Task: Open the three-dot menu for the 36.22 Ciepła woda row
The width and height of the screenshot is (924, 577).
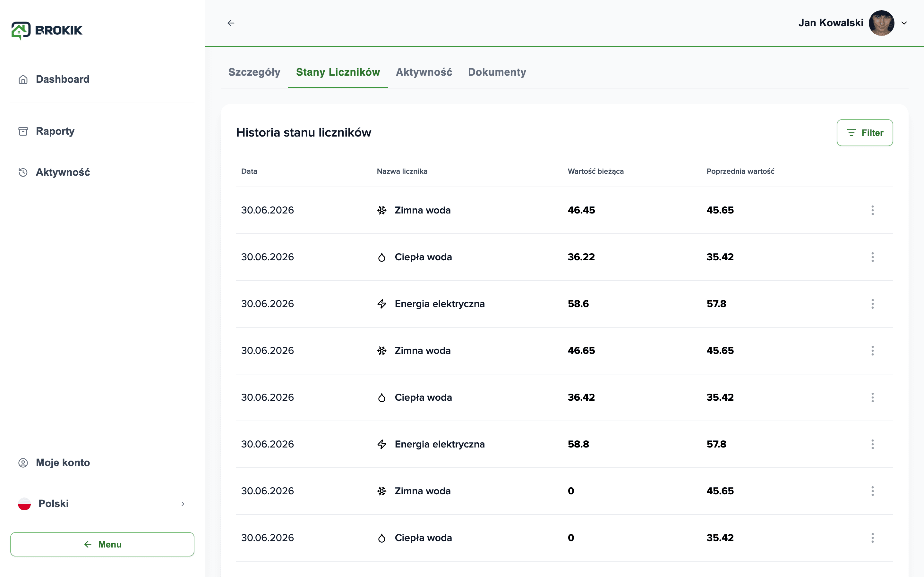Action: 872,257
